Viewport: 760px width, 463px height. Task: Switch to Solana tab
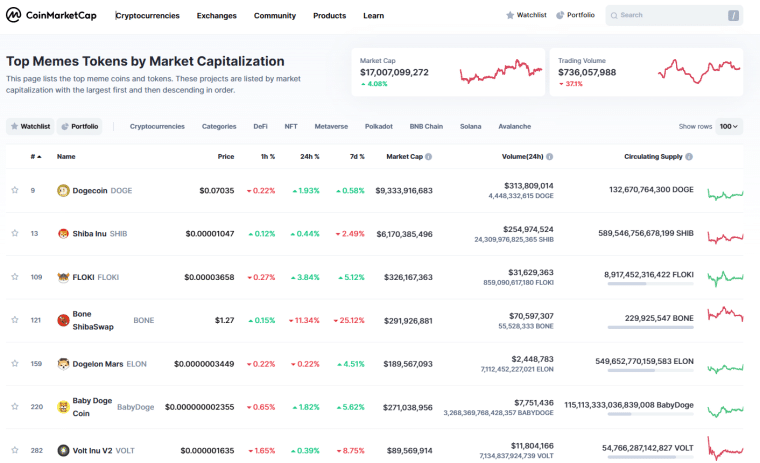pyautogui.click(x=471, y=127)
